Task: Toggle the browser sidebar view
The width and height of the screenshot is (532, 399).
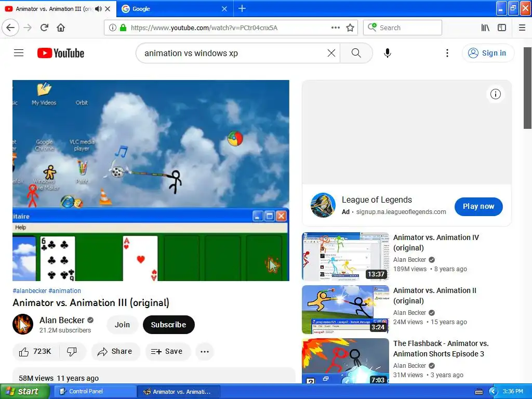Action: (502, 28)
